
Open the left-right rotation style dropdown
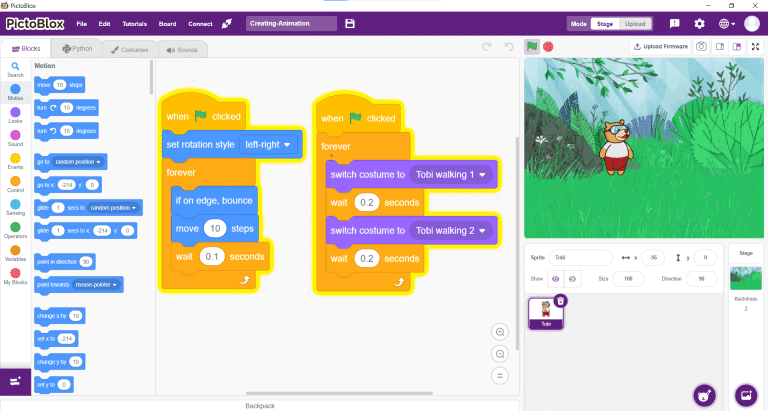[x=268, y=145]
